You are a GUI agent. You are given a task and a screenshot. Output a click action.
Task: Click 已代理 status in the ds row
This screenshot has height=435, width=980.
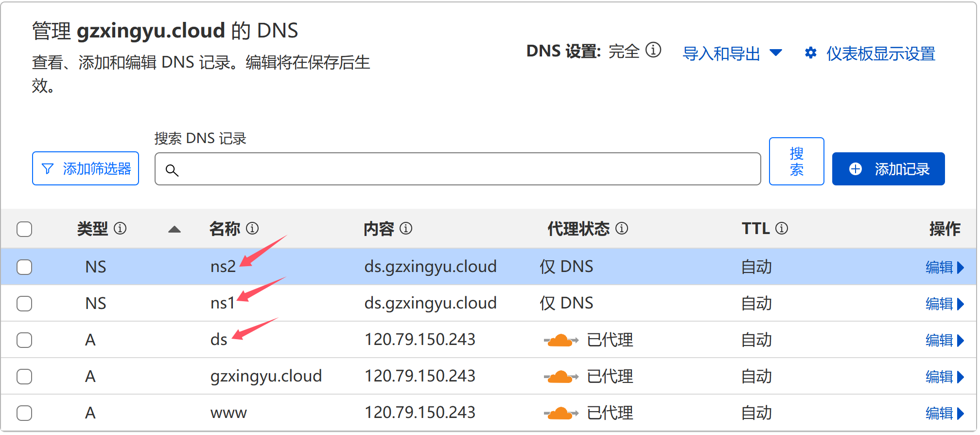610,340
